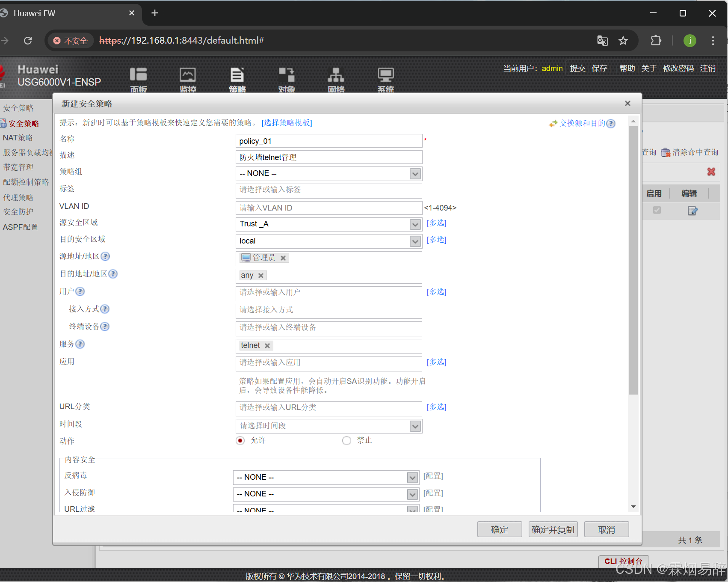
Task: Open browser extensions puzzle icon
Action: (656, 41)
